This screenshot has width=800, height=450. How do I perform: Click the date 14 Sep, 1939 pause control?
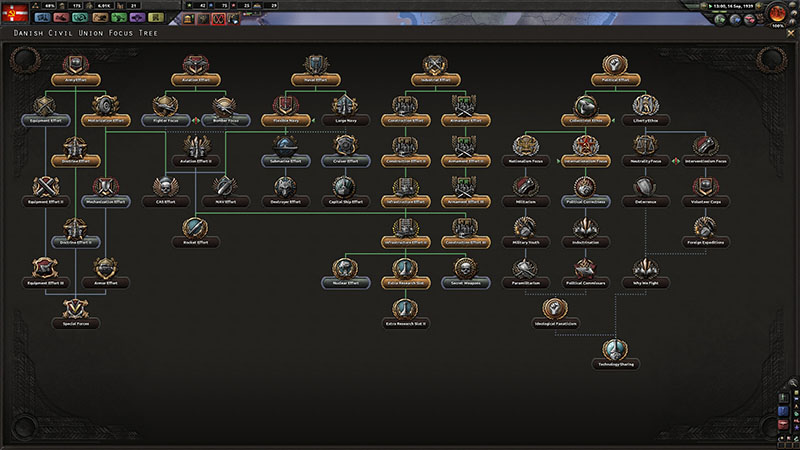(731, 6)
